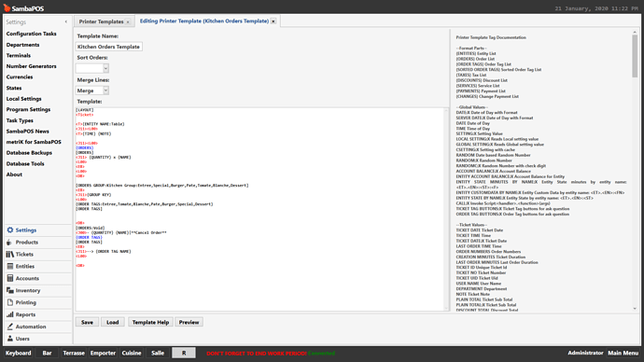Open States settings
This screenshot has width=644, height=362.
[14, 88]
